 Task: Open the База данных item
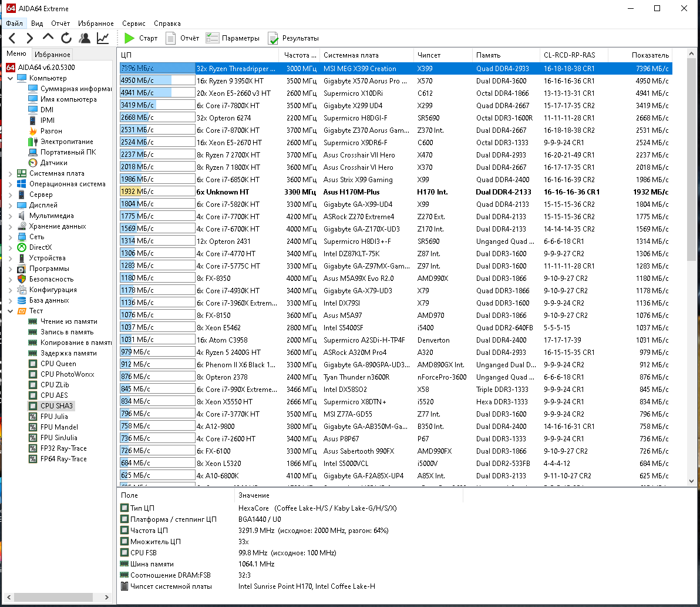click(43, 300)
